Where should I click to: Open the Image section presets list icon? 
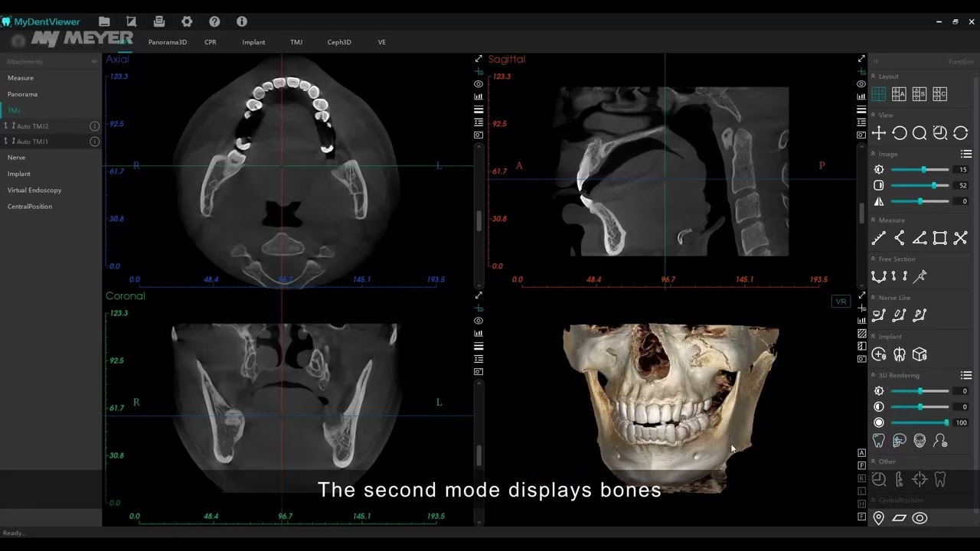tap(966, 154)
